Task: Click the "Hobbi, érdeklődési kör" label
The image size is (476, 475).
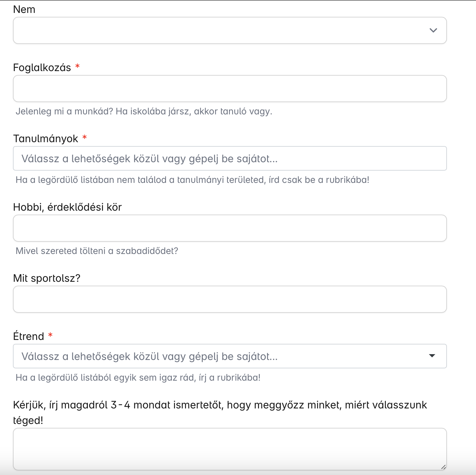Action: point(67,207)
